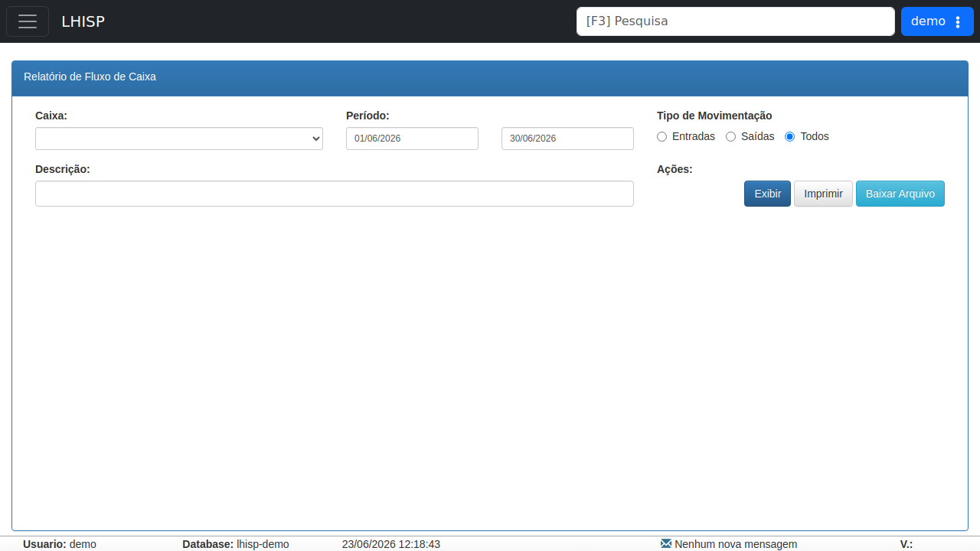Click the period start date field
Screen dimensions: 980x551
[412, 139]
